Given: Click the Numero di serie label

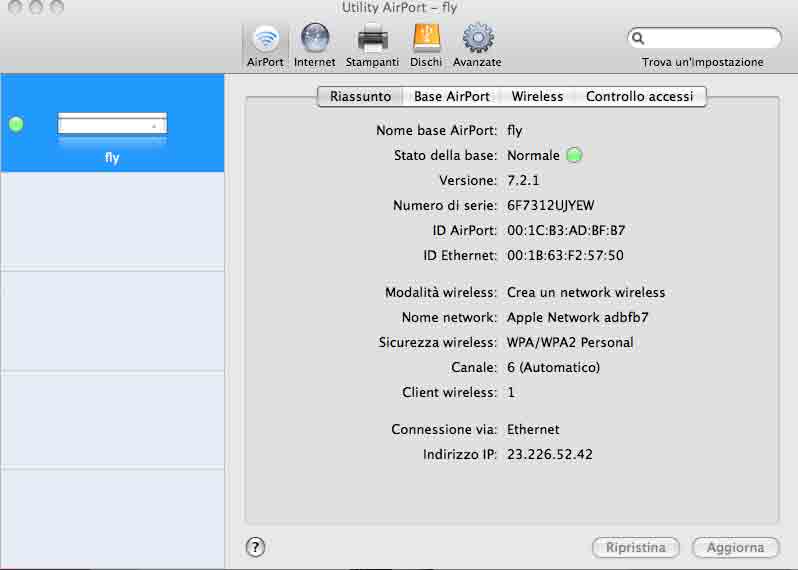Looking at the screenshot, I should [445, 206].
